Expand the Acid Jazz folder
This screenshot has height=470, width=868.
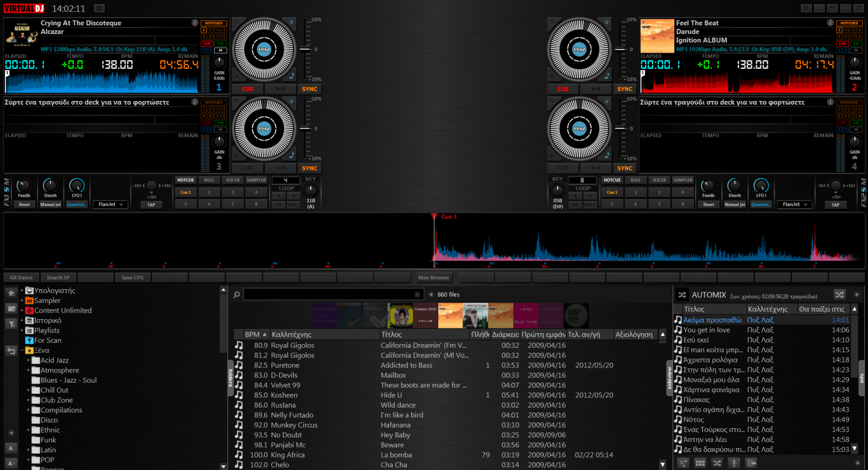point(28,360)
